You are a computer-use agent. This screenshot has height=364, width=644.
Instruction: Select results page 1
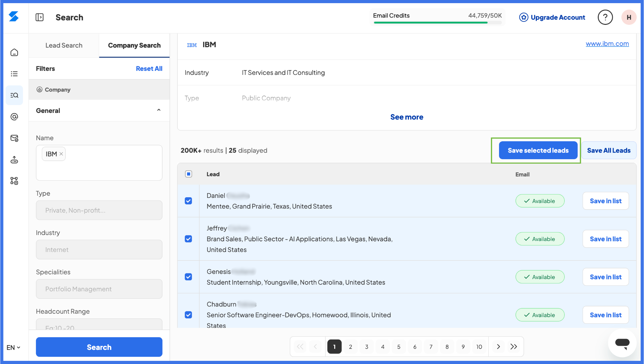click(334, 347)
